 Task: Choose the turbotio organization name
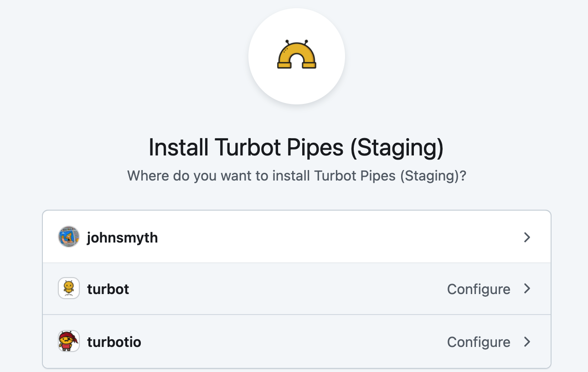pyautogui.click(x=114, y=342)
